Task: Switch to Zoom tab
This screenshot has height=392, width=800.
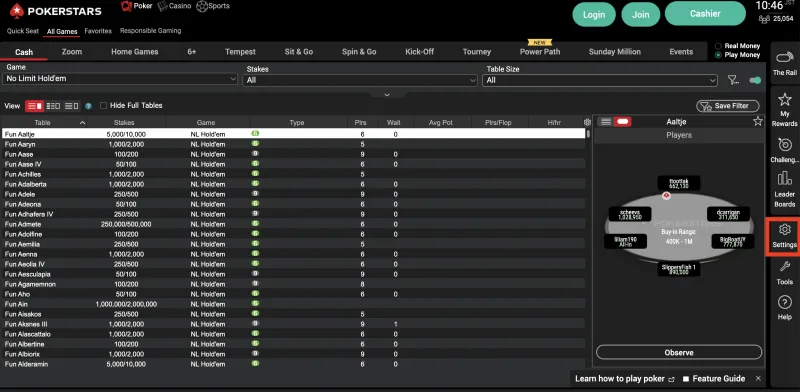Action: pos(71,52)
